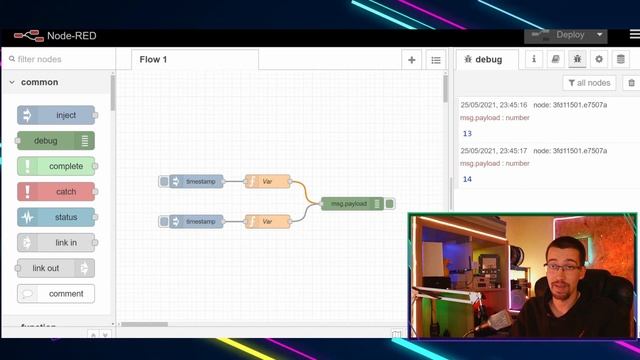
Task: Click debug message value 14
Action: 467,179
